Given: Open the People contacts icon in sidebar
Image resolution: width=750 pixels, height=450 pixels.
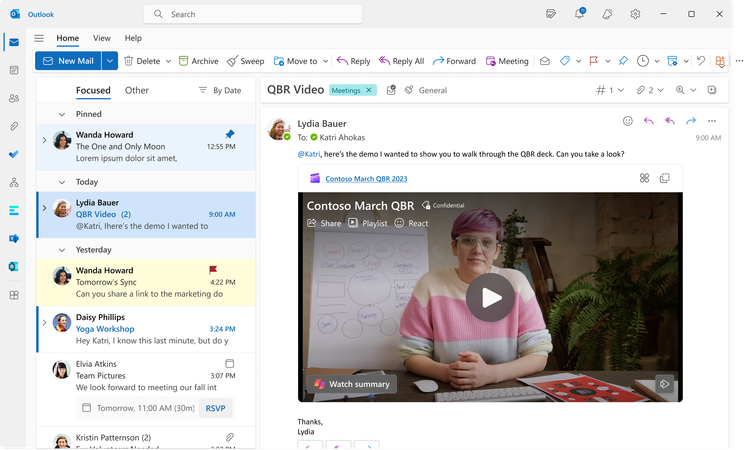Looking at the screenshot, I should 14,98.
